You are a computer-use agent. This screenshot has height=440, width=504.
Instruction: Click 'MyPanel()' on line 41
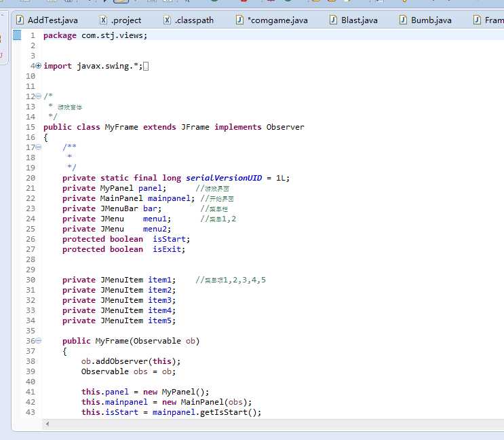click(183, 392)
